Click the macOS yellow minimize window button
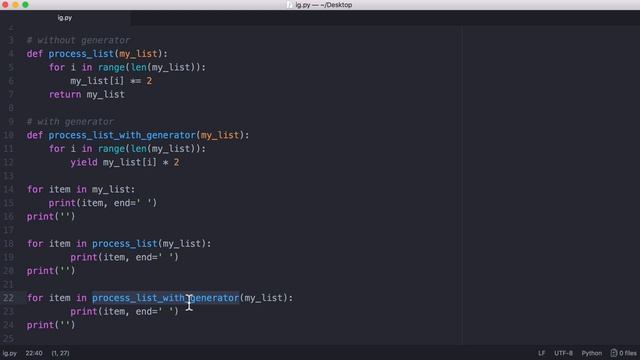The width and height of the screenshot is (640, 360). tap(15, 4)
